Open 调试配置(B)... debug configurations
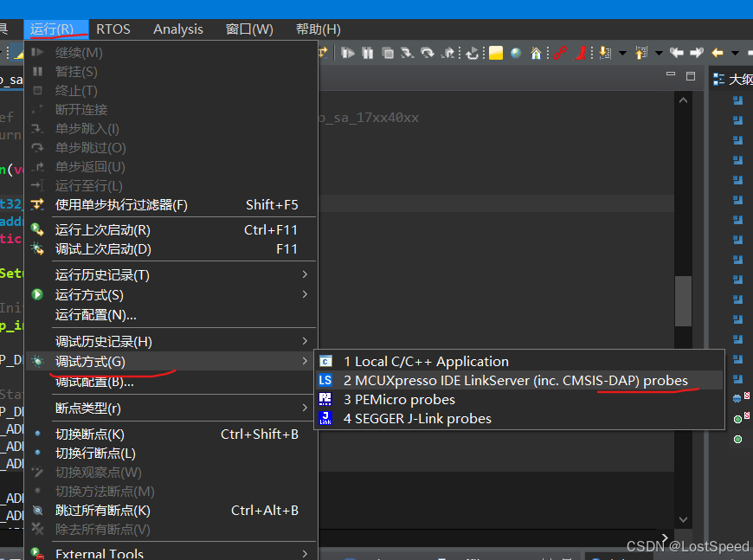 tap(170, 382)
